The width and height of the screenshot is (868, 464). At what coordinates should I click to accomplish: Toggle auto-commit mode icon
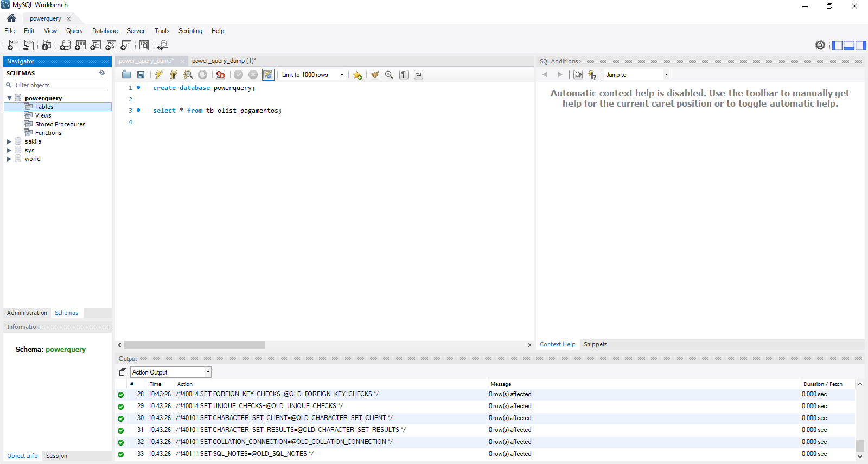[268, 75]
